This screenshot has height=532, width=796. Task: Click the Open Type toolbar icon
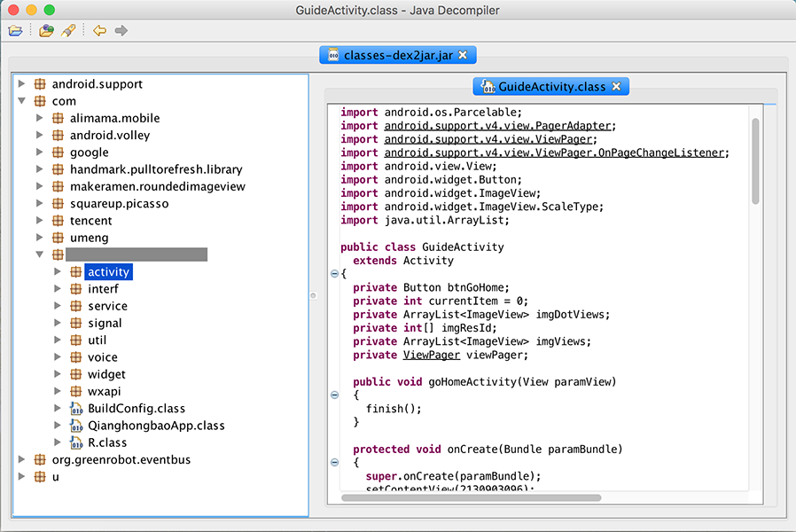point(46,31)
